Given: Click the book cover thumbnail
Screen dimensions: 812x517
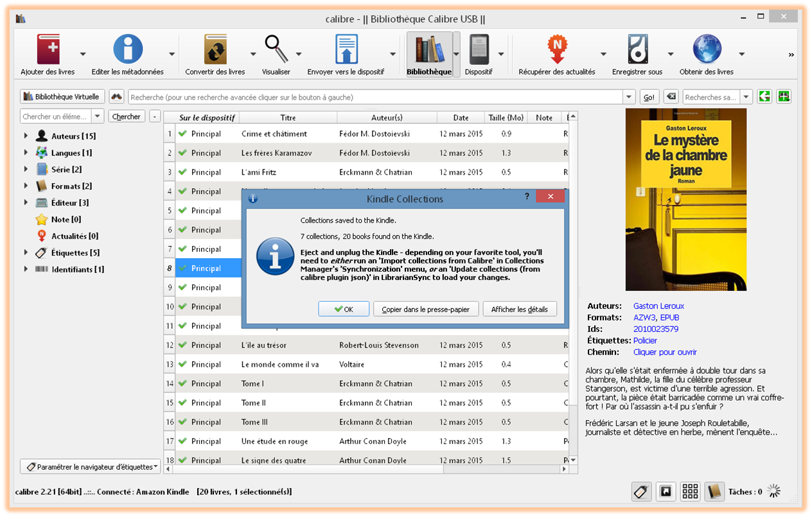Looking at the screenshot, I should click(686, 199).
